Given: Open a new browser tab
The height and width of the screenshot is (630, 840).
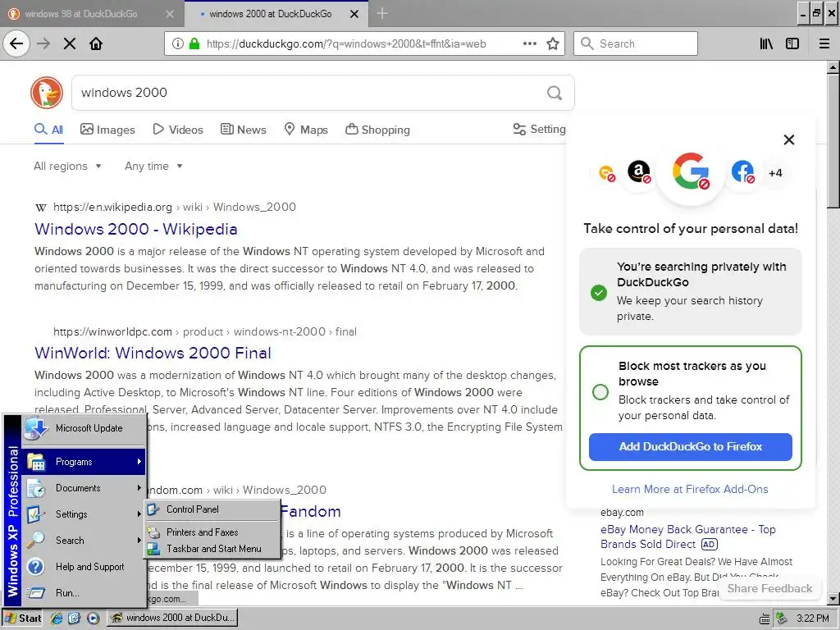Looking at the screenshot, I should pos(382,13).
